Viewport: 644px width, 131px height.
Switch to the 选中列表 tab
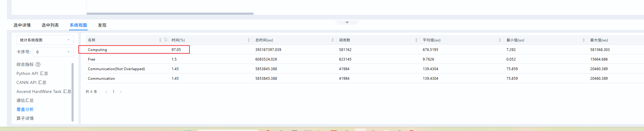[x=50, y=25]
